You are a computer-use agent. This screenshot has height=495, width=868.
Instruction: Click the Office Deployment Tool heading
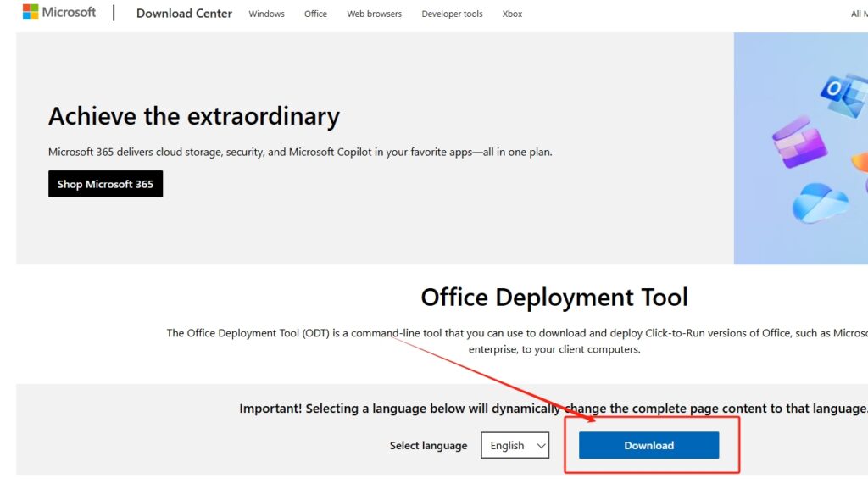(554, 298)
